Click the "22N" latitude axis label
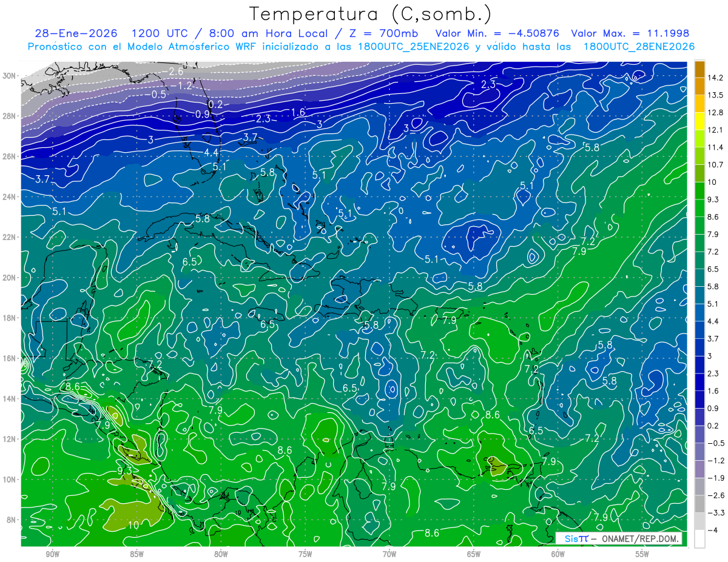Viewport: 728px width, 562px height. [9, 237]
